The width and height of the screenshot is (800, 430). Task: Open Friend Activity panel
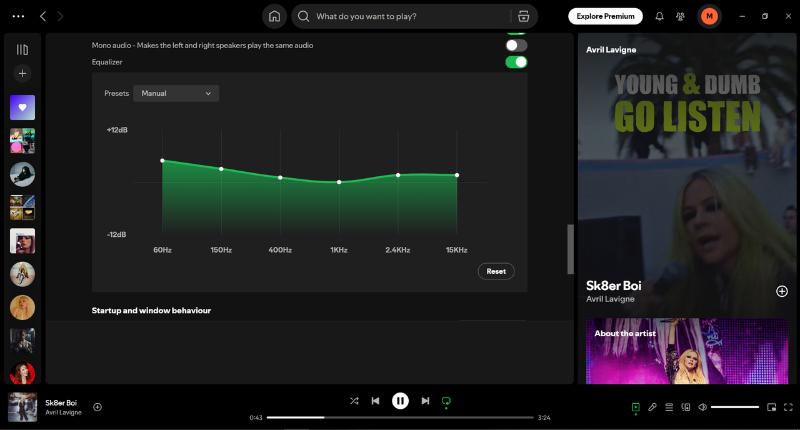click(681, 16)
